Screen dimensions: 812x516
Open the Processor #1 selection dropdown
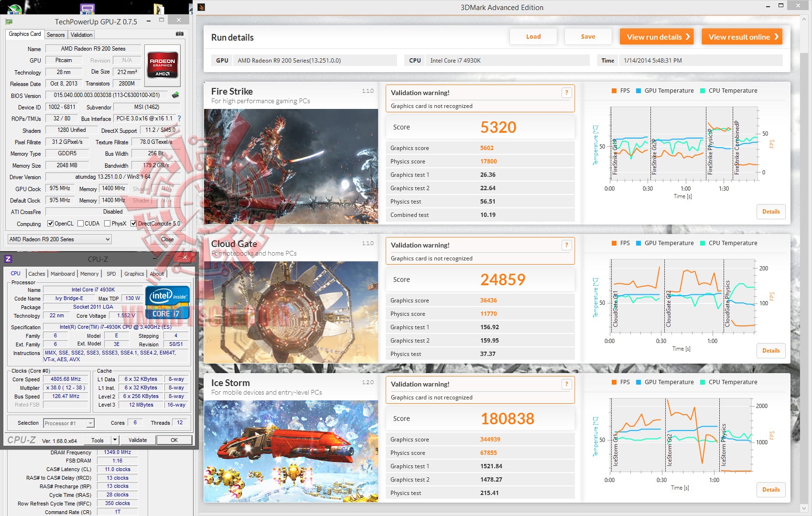pos(69,423)
